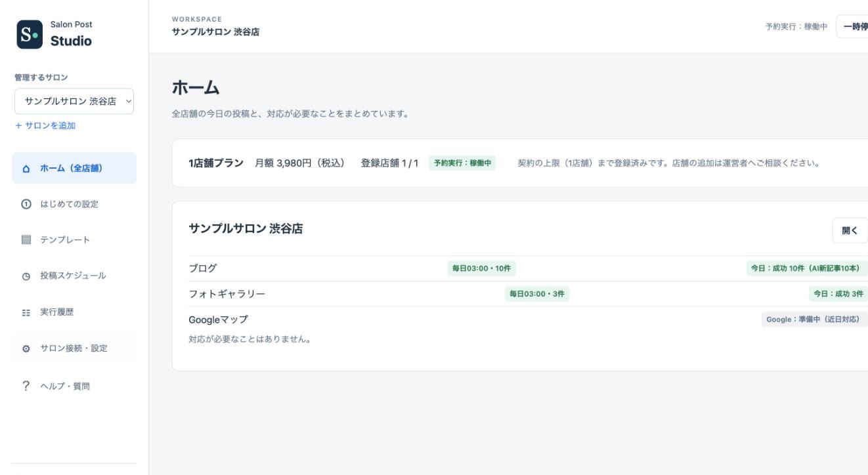Select テンプレート in the sidebar
Image resolution: width=868 pixels, height=475 pixels.
pyautogui.click(x=74, y=239)
